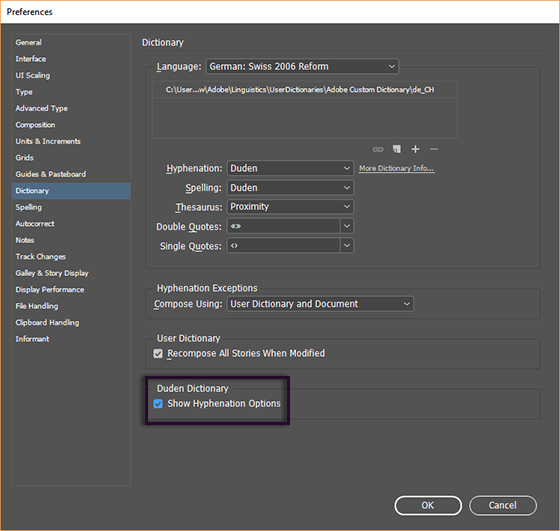Image resolution: width=560 pixels, height=531 pixels.
Task: Expand the Spelling vendor dropdown
Action: click(290, 188)
